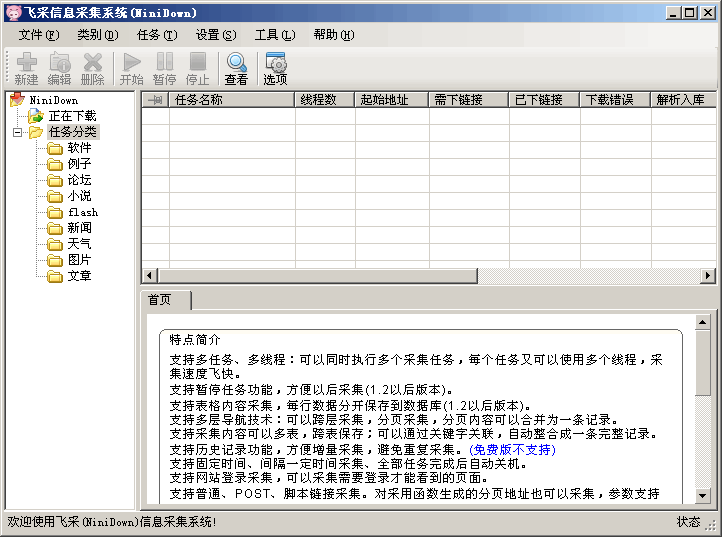Click the 下载错误 column header

point(616,99)
